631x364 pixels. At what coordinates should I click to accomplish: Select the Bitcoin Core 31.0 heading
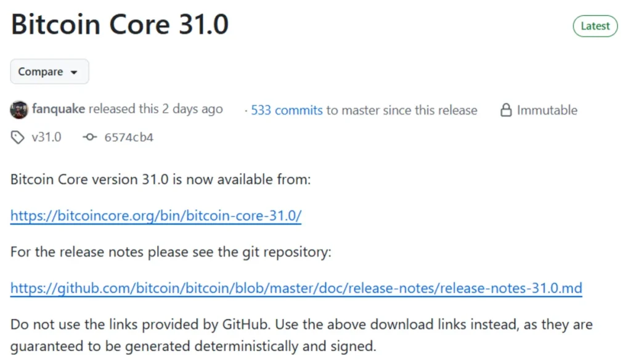120,25
